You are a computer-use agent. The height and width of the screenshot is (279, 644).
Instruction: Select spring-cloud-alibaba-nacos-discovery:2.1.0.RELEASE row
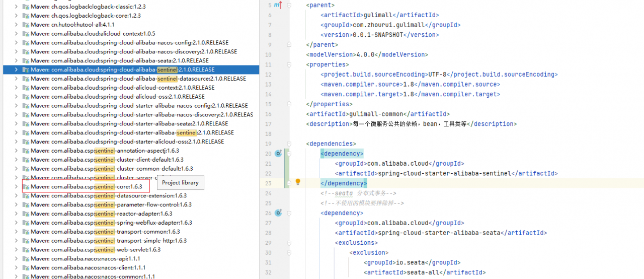coord(131,51)
